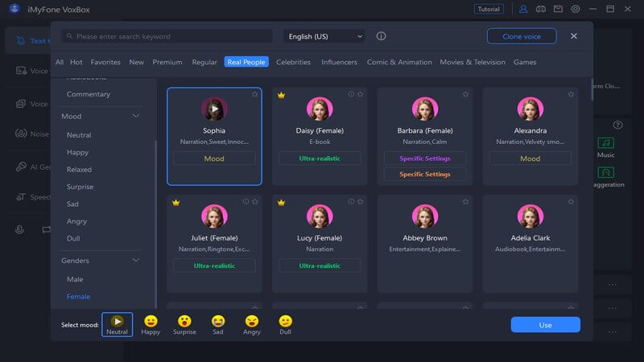Select Male gender filter
This screenshot has width=644, height=362.
pyautogui.click(x=75, y=279)
